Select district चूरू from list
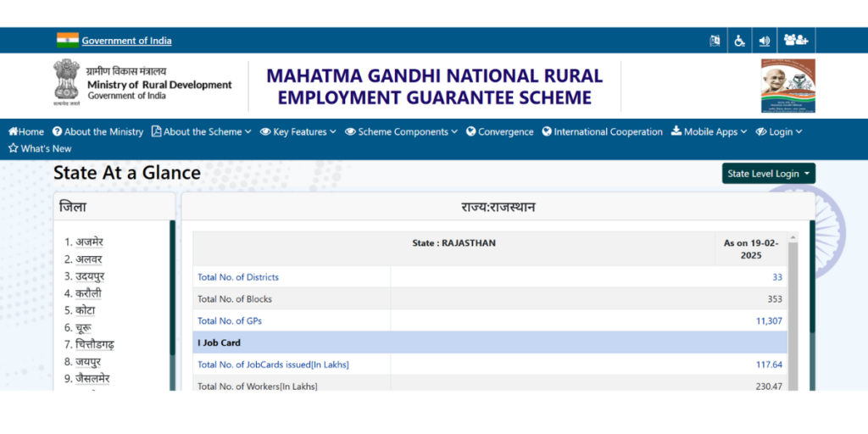The width and height of the screenshot is (868, 434). [x=83, y=328]
